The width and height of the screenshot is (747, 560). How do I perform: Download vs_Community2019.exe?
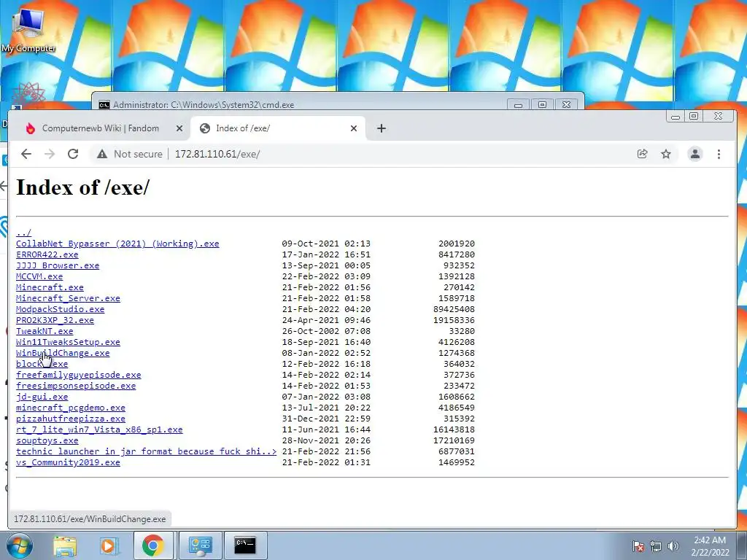(68, 462)
